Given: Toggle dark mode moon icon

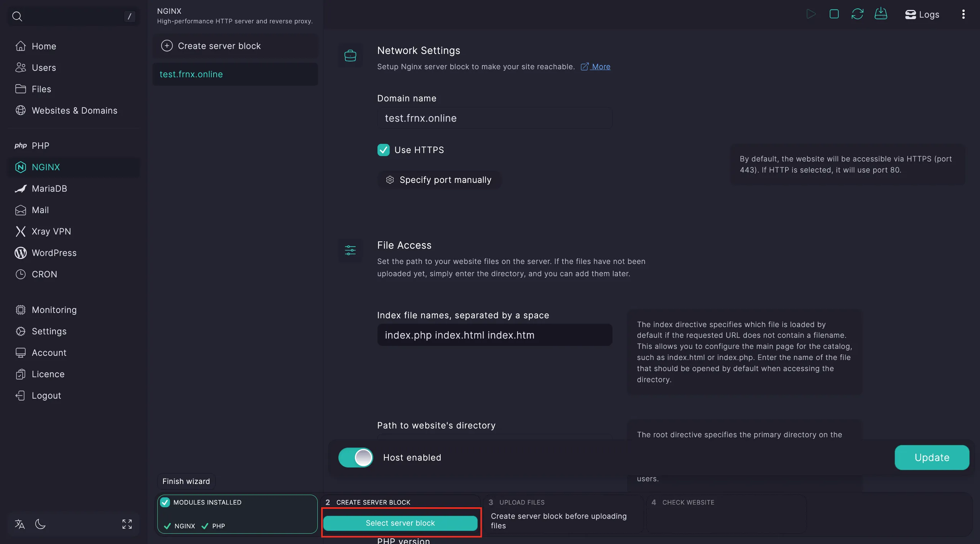Looking at the screenshot, I should 40,524.
